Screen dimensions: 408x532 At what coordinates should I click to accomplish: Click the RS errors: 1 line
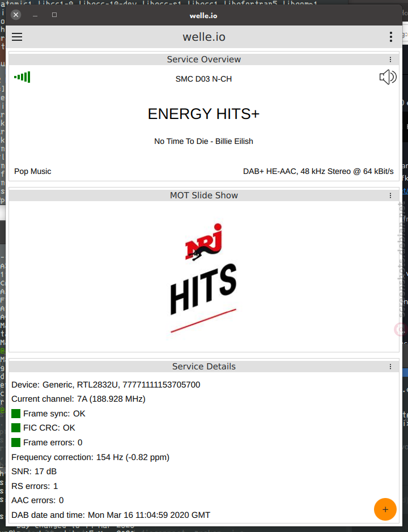pos(35,486)
